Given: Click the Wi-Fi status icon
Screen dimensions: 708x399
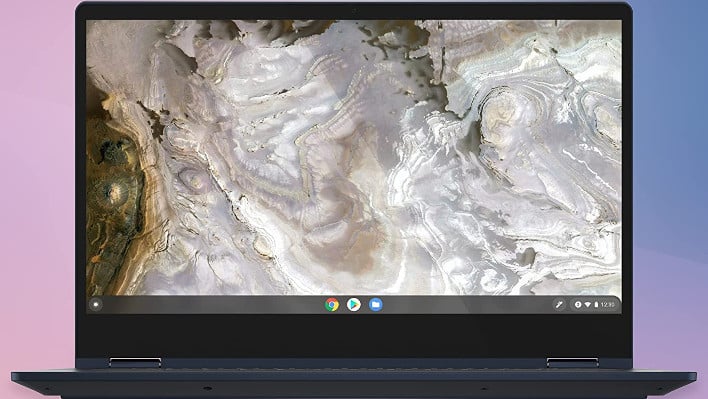Looking at the screenshot, I should click(587, 305).
